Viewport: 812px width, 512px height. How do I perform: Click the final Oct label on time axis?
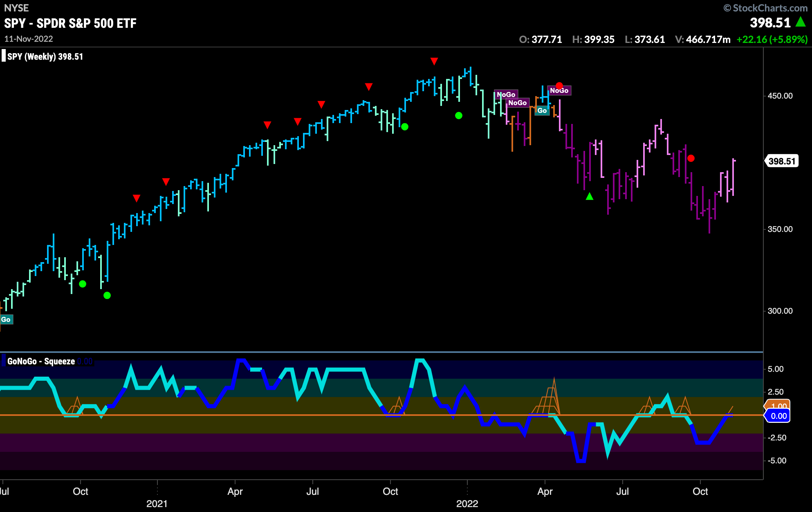700,491
